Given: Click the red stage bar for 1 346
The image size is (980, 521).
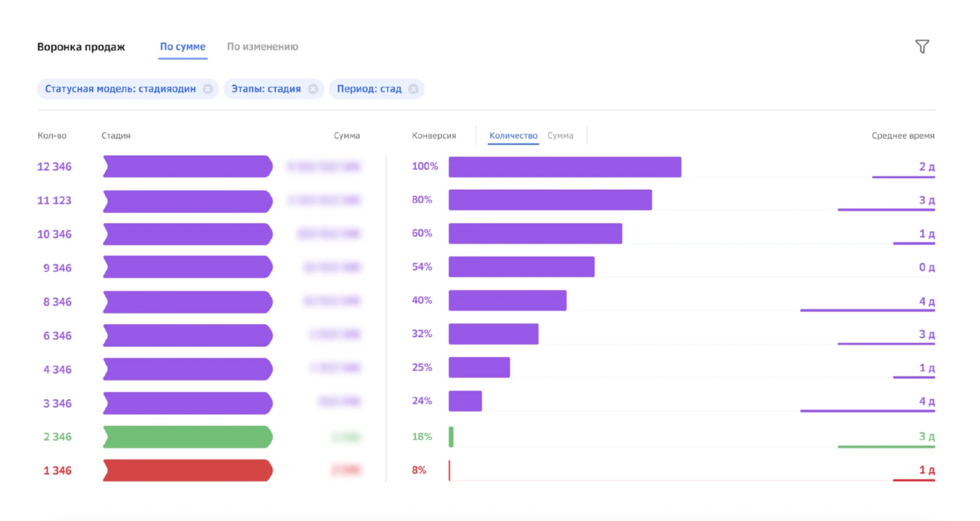Looking at the screenshot, I should click(188, 470).
